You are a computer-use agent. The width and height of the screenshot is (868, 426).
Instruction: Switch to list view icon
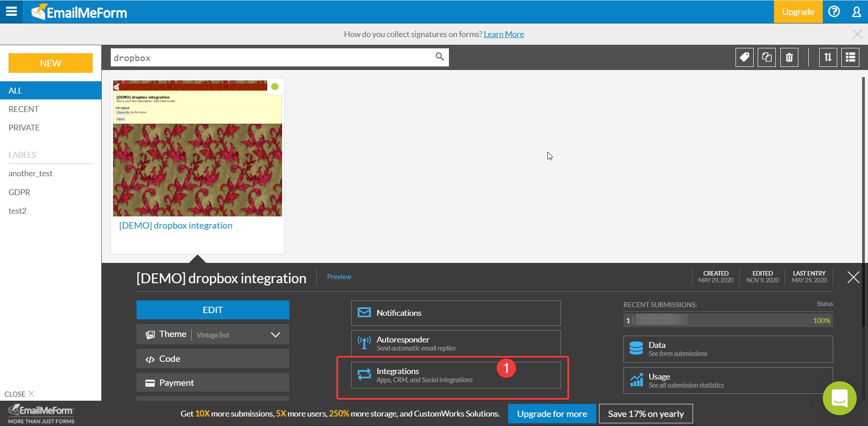coord(850,57)
